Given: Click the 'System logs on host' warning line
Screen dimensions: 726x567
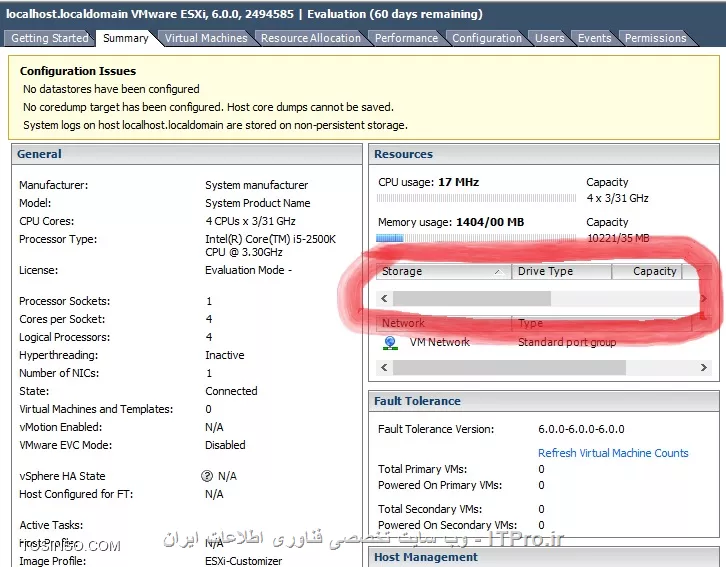Looking at the screenshot, I should coord(215,125).
